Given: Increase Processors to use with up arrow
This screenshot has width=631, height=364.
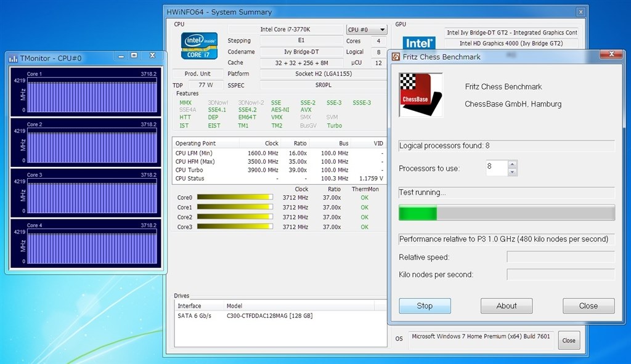Looking at the screenshot, I should [x=512, y=164].
